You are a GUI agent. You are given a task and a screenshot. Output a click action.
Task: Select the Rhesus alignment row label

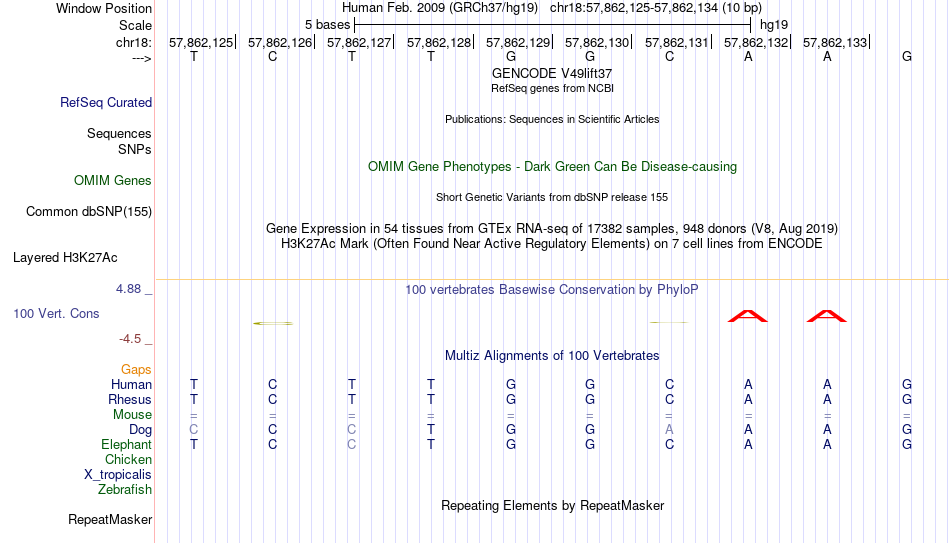130,399
